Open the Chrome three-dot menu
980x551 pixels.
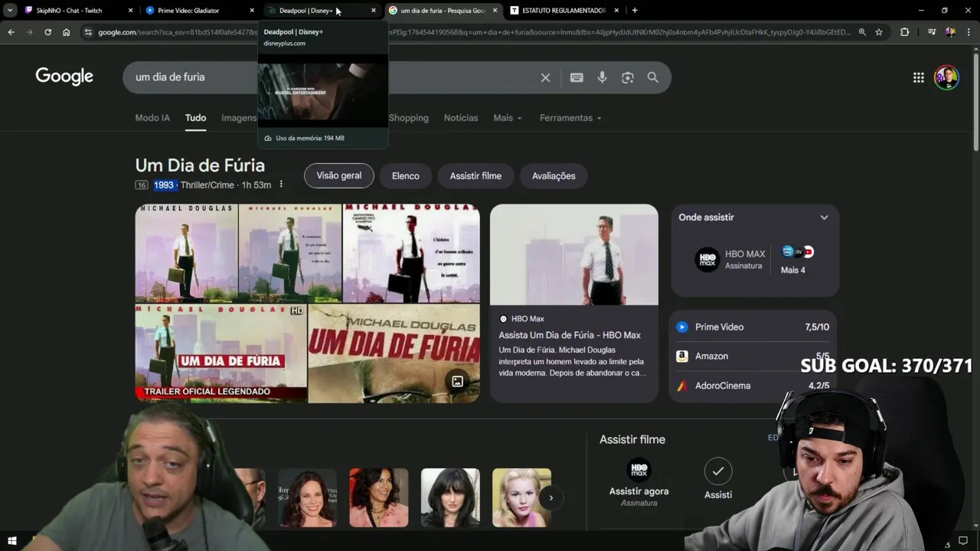coord(969,32)
